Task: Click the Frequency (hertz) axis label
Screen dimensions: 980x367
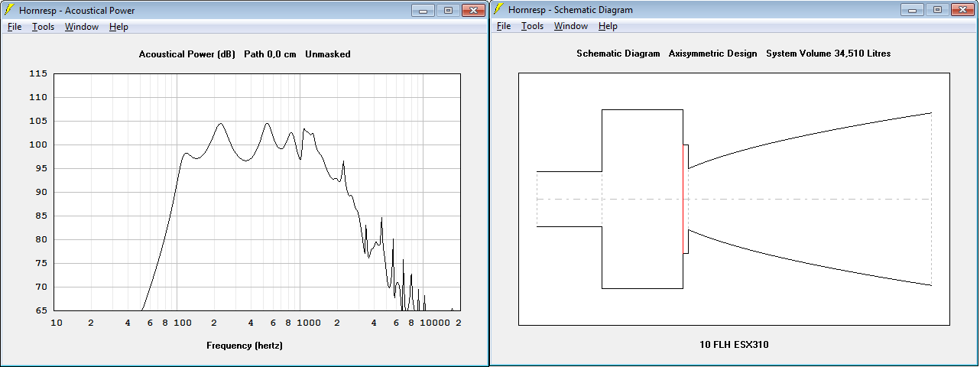Action: pos(245,346)
